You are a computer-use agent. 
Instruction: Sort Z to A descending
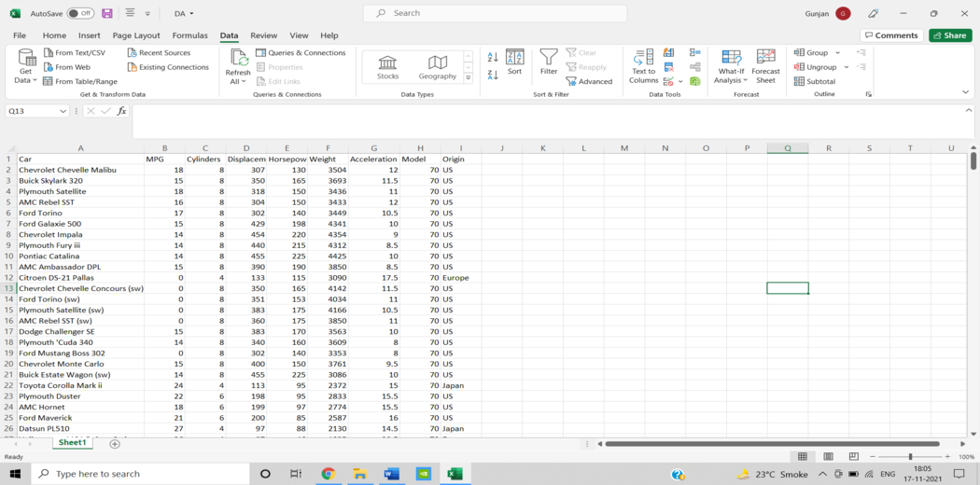tap(493, 75)
